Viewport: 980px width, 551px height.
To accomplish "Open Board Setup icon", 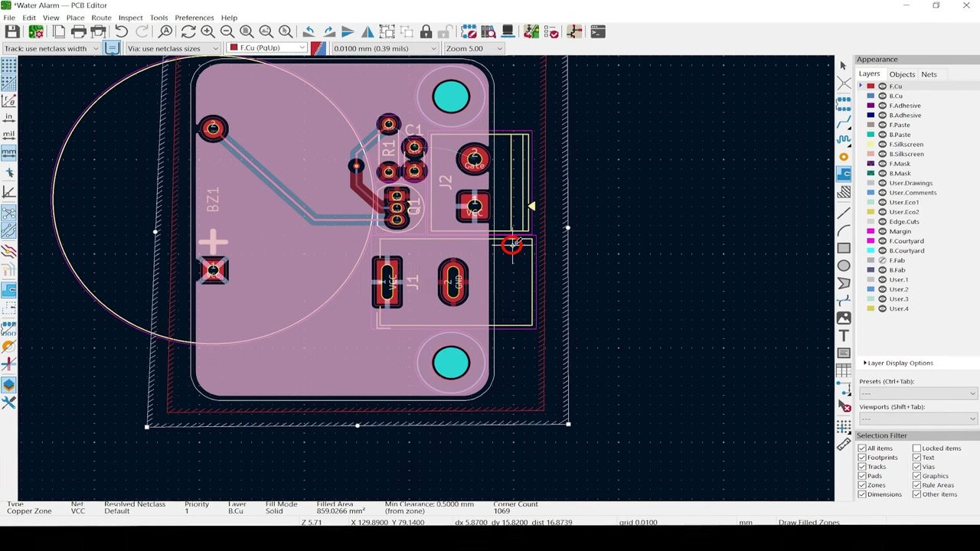I will pos(36,31).
